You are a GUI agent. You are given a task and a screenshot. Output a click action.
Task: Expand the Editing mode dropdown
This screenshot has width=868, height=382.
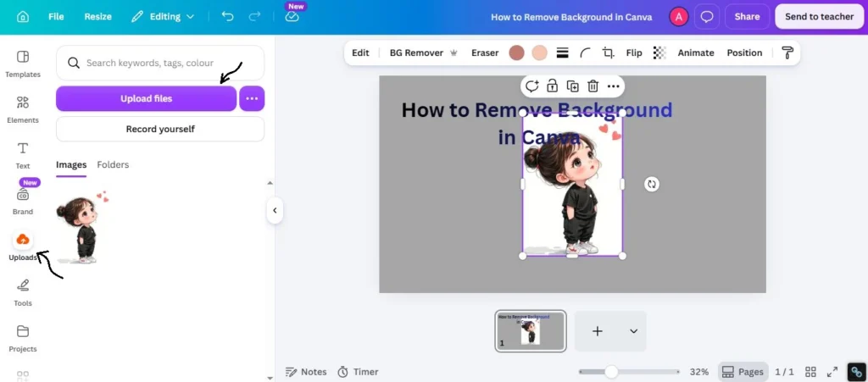coord(163,17)
